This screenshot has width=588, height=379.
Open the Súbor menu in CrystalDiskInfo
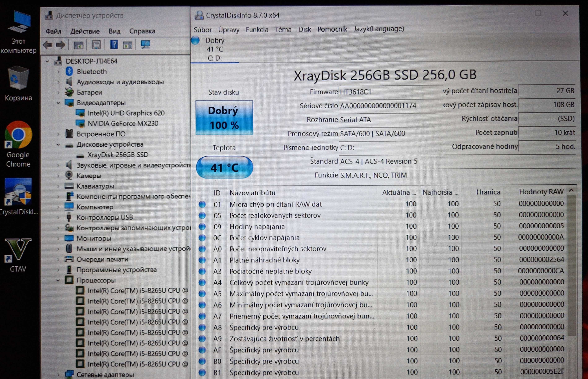[203, 30]
